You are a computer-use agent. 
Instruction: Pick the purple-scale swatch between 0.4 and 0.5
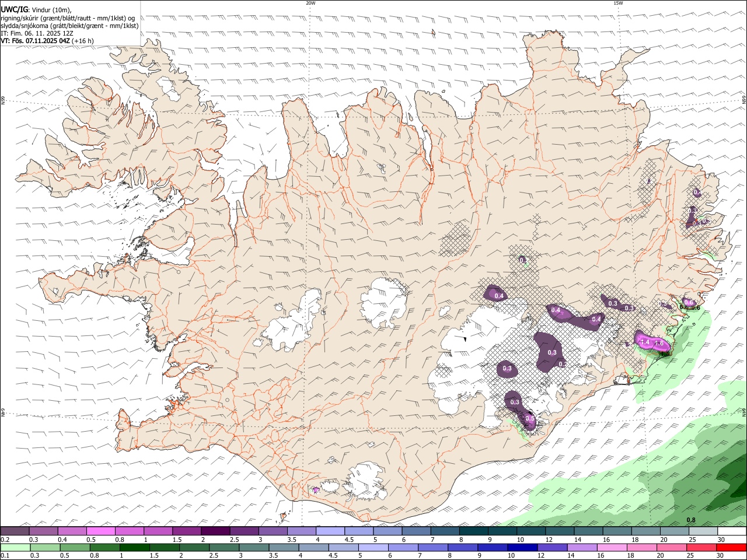(72, 531)
